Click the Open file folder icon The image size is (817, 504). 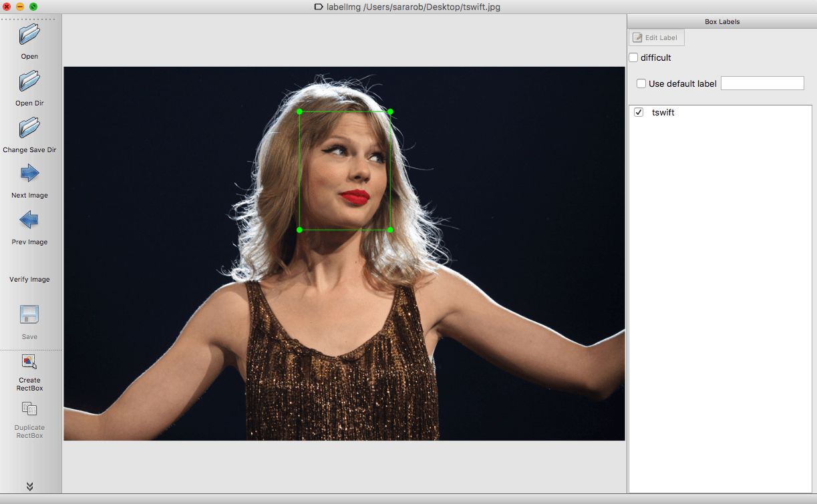pyautogui.click(x=29, y=34)
